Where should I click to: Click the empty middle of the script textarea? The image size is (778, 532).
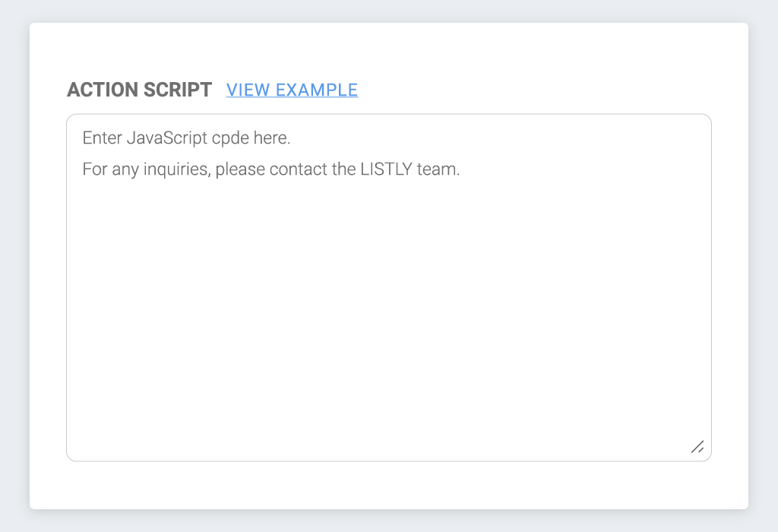[x=389, y=308]
